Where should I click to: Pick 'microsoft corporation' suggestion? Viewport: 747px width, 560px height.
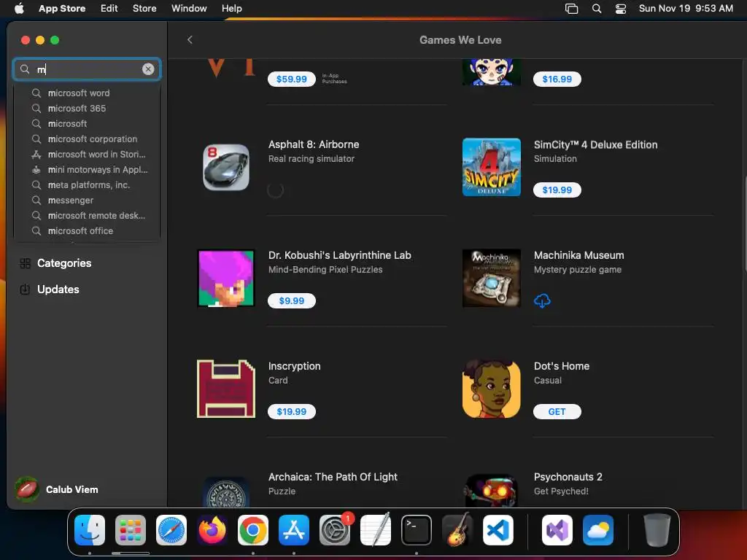87,139
